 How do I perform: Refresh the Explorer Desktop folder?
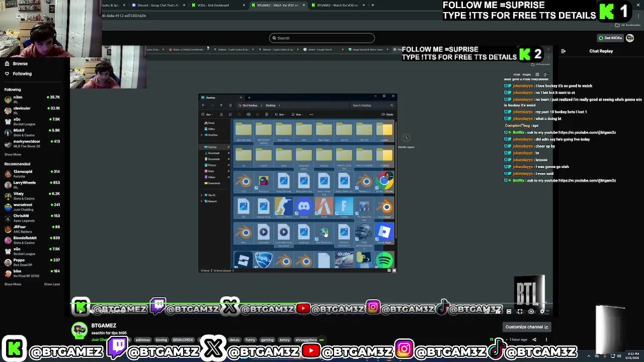230,106
